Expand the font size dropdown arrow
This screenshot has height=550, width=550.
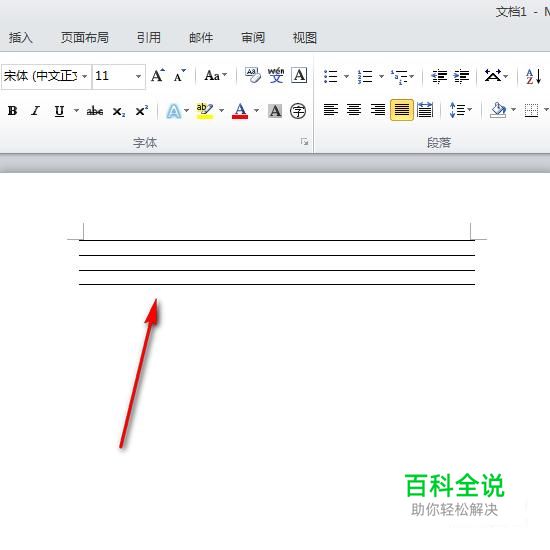pyautogui.click(x=139, y=76)
